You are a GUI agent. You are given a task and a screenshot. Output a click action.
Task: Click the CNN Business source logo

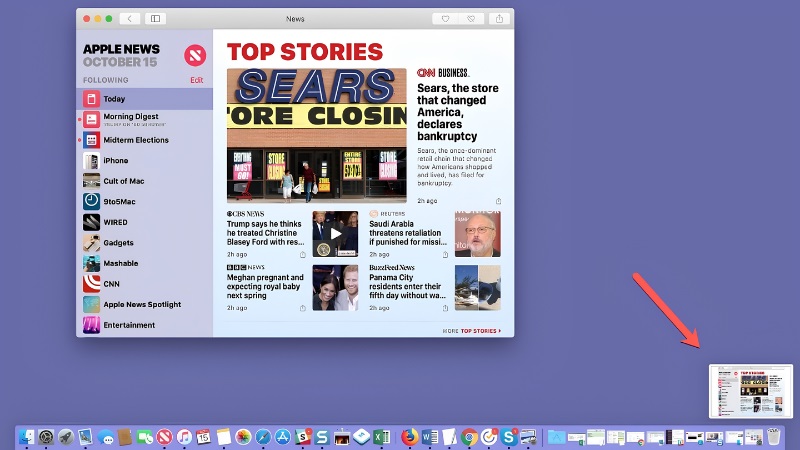(x=443, y=73)
